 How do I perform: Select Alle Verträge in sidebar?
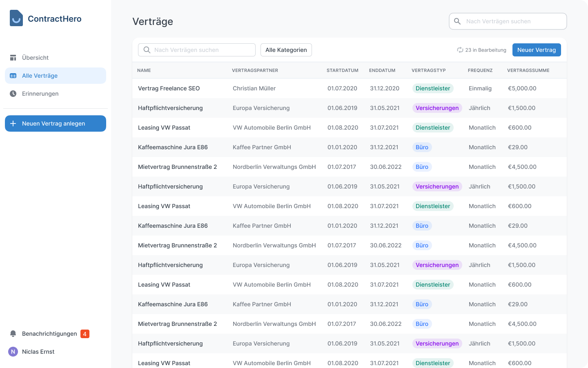pos(56,76)
